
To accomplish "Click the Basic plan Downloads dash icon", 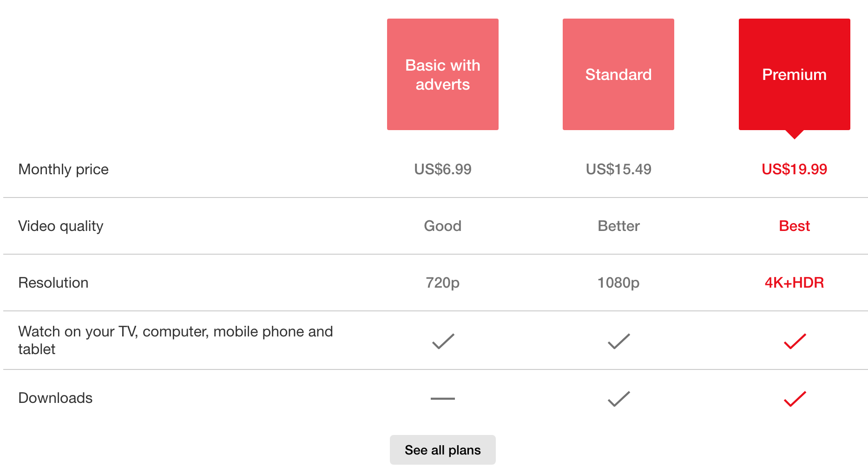I will (x=442, y=398).
